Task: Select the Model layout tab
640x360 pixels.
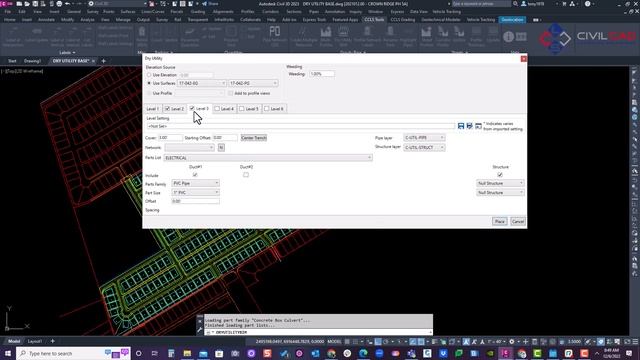Action: (x=14, y=341)
